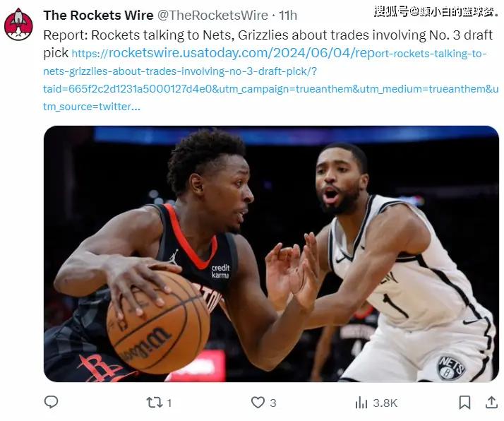Click the retweet count number 1
Viewport: 504px width, 421px height.
(169, 403)
